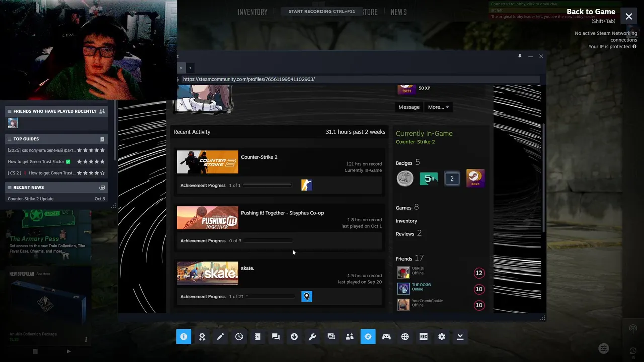
Task: Open a new browser tab with plus
Action: tap(190, 68)
